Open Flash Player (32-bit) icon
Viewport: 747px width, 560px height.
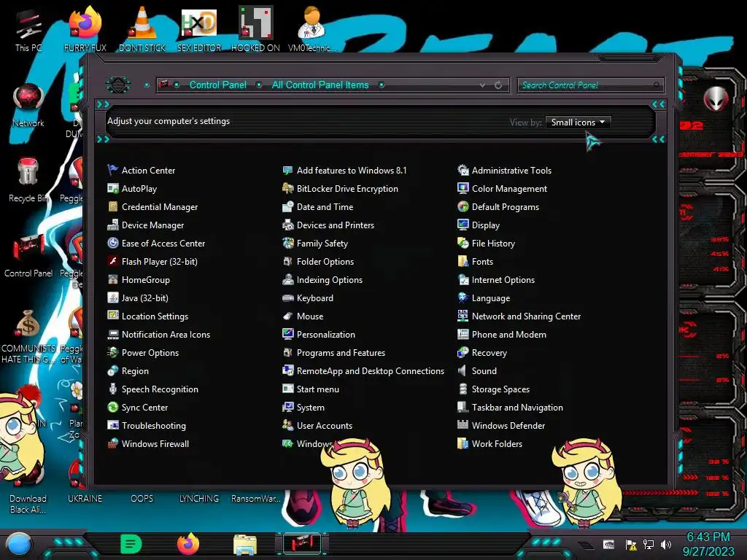pyautogui.click(x=113, y=262)
